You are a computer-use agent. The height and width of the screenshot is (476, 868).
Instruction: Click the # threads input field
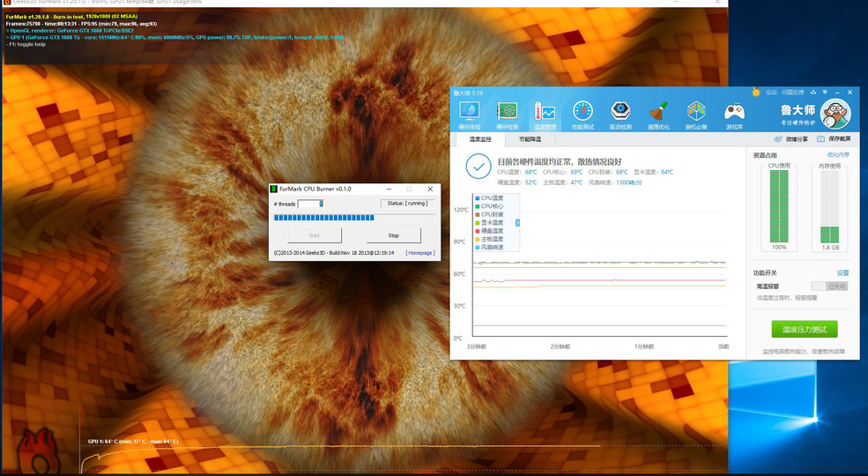[x=310, y=204]
